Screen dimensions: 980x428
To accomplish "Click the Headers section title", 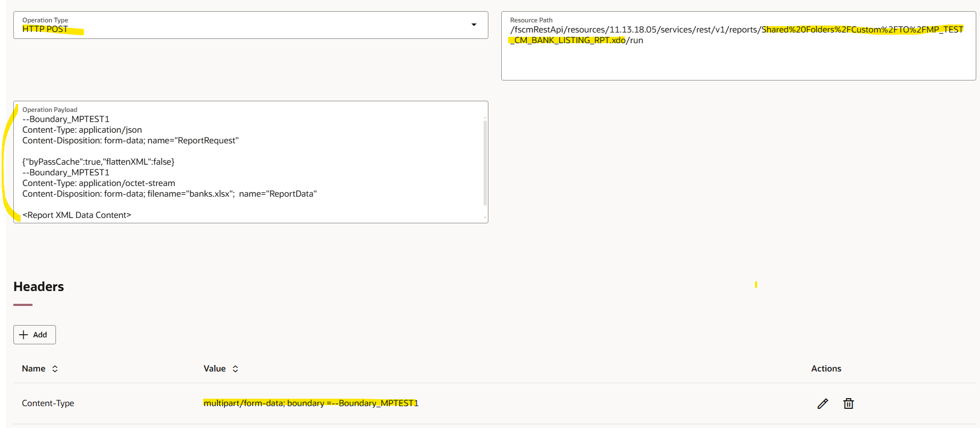I will click(38, 287).
